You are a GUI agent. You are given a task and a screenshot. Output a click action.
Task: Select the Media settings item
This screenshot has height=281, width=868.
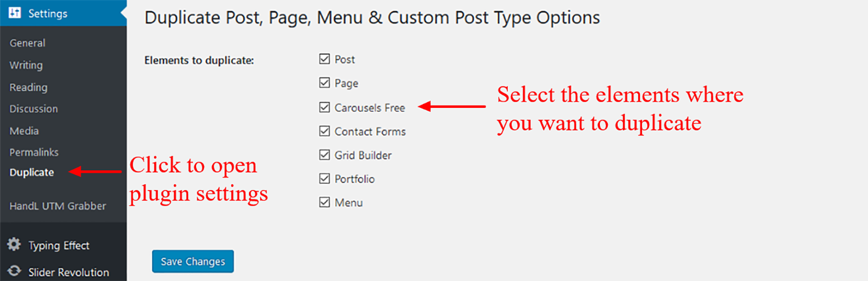(x=24, y=130)
